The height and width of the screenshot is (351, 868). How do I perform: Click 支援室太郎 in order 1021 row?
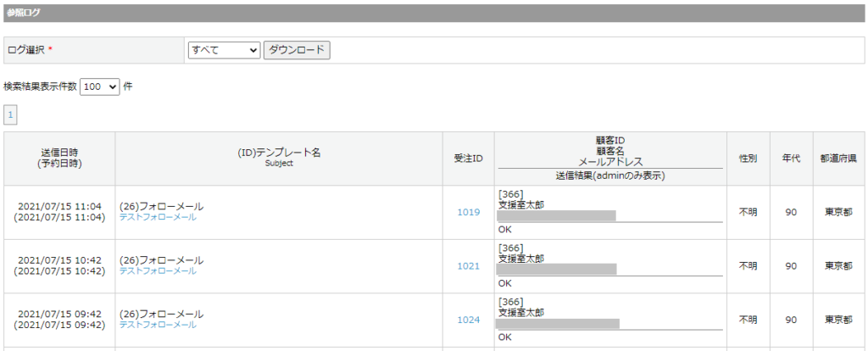coord(521,258)
